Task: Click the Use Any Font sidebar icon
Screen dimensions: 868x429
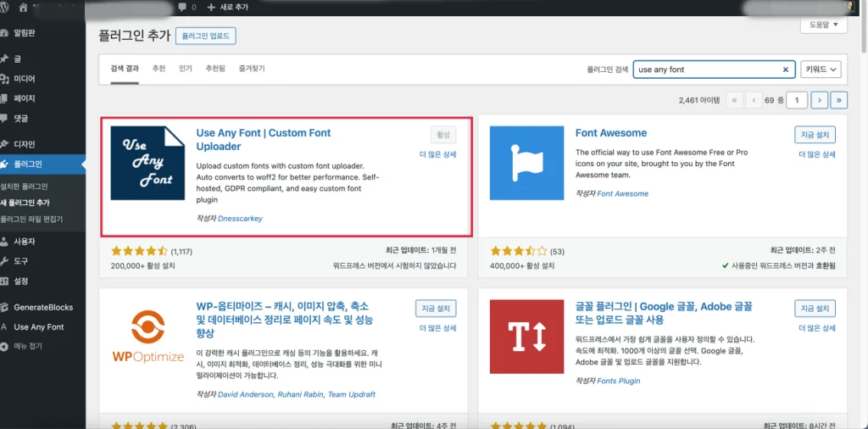Action: (4, 326)
